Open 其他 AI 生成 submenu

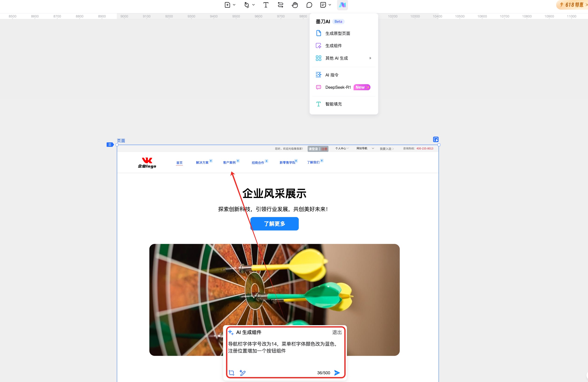coord(344,58)
